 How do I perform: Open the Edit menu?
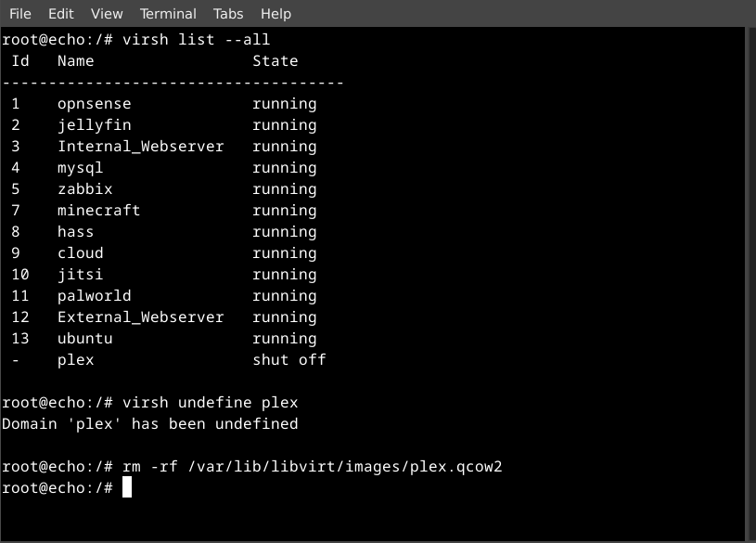61,13
